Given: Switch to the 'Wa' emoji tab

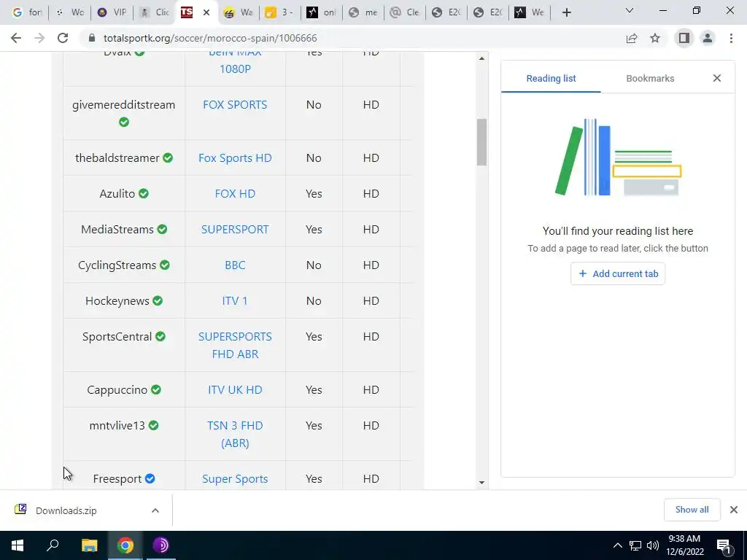Looking at the screenshot, I should coord(238,13).
